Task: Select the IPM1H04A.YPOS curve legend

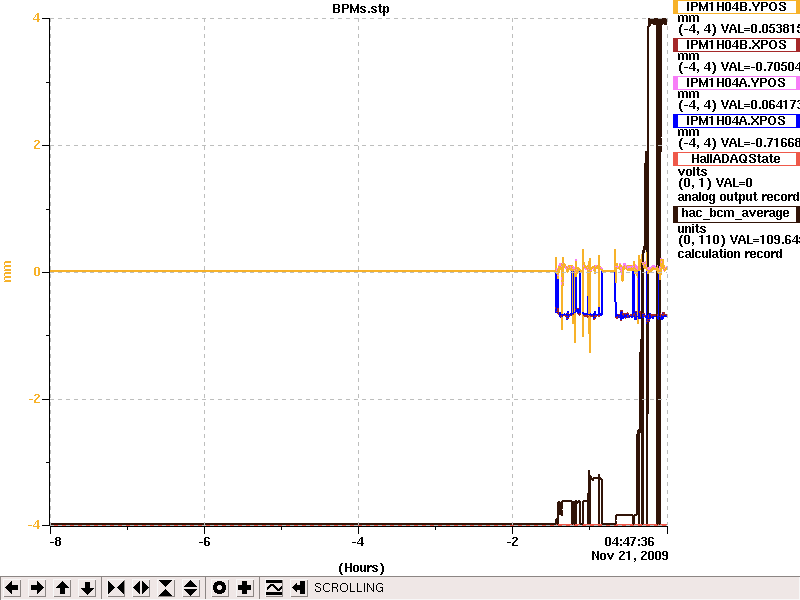Action: click(x=736, y=83)
